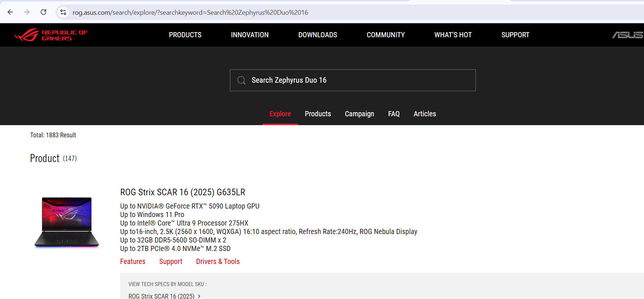Image resolution: width=644 pixels, height=299 pixels.
Task: Click the Intel Core Ultra 9 275HX spec line
Action: 184,223
